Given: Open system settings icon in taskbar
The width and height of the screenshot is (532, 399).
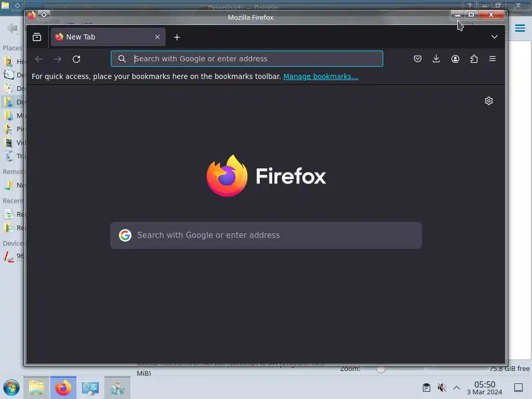Looking at the screenshot, I should (x=90, y=388).
